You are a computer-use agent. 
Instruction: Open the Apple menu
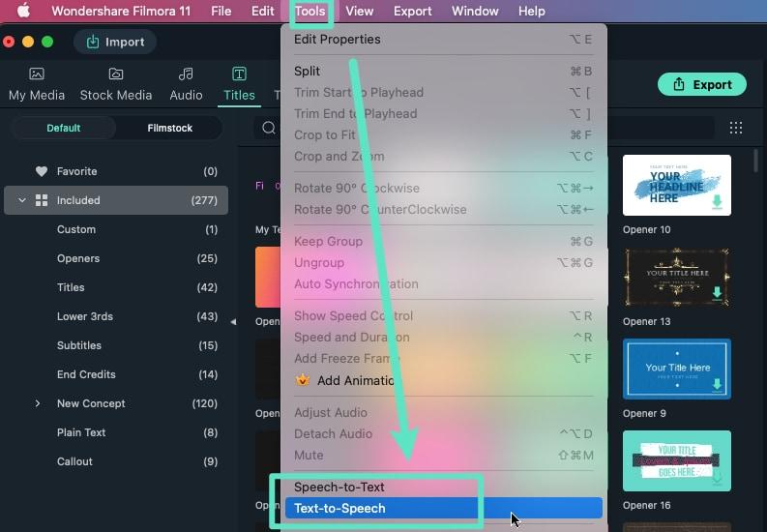(23, 11)
